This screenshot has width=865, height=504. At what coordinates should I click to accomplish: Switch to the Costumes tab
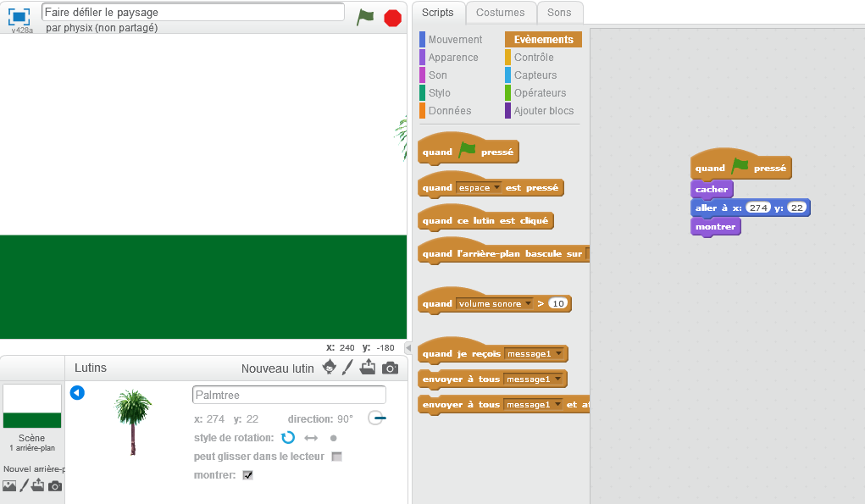(501, 12)
